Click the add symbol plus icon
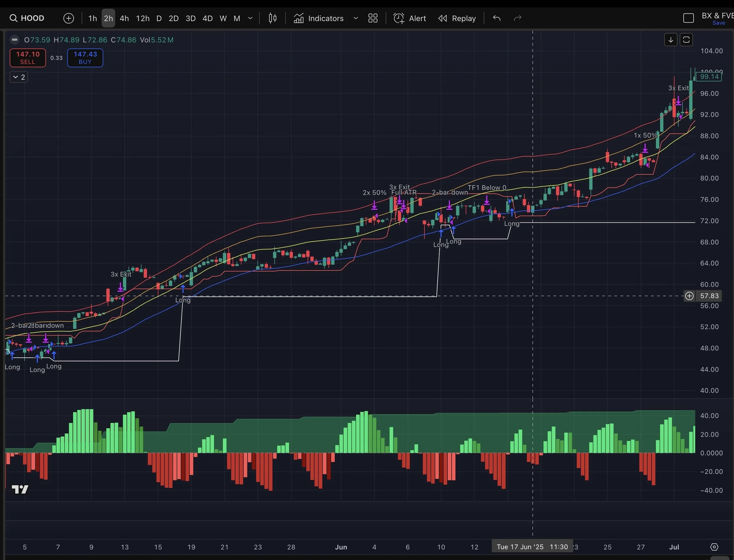 point(69,18)
